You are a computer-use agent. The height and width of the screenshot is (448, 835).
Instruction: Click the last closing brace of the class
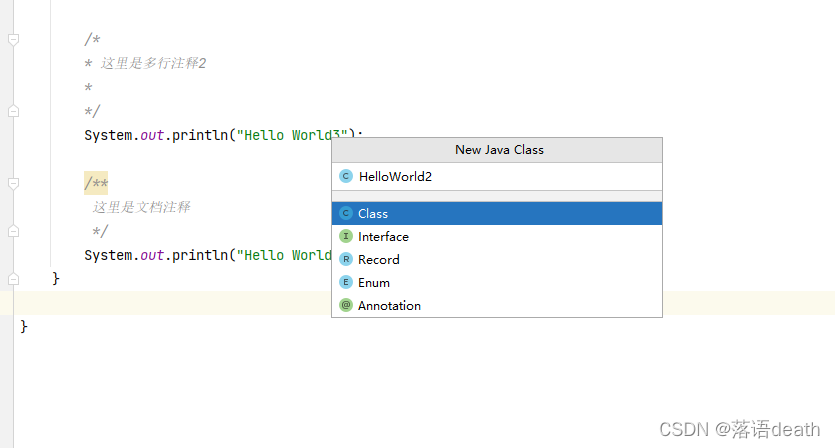[23, 326]
